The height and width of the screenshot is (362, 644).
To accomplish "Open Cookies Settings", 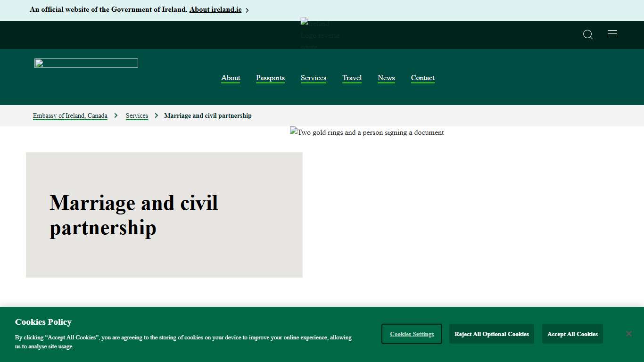I will coord(412,333).
